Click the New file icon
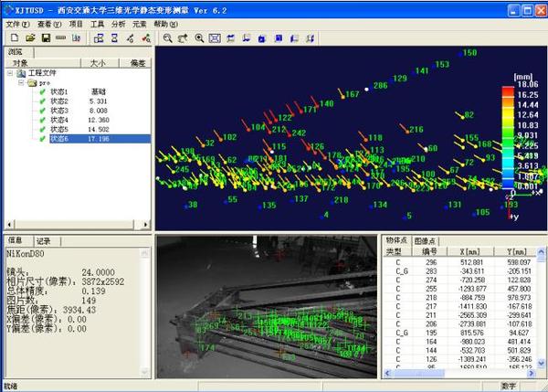Screen dimensions: 548x392 (x=15, y=37)
